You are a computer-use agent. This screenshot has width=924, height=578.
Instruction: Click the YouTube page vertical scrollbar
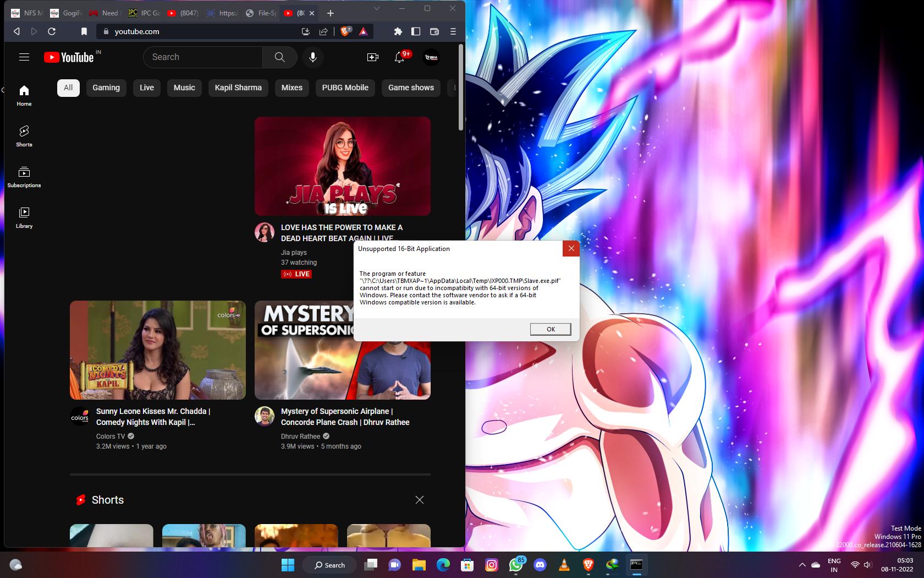click(x=461, y=88)
